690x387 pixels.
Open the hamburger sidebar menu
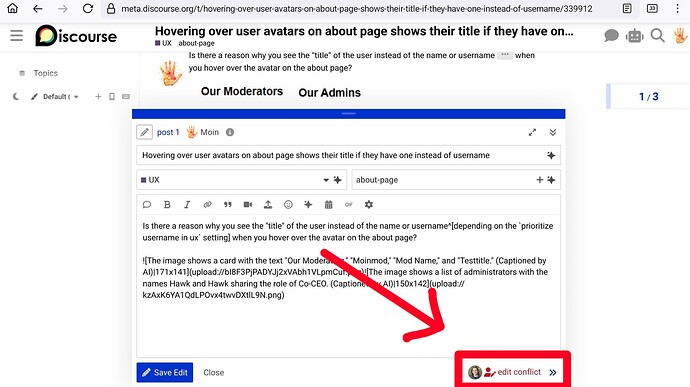[x=16, y=35]
